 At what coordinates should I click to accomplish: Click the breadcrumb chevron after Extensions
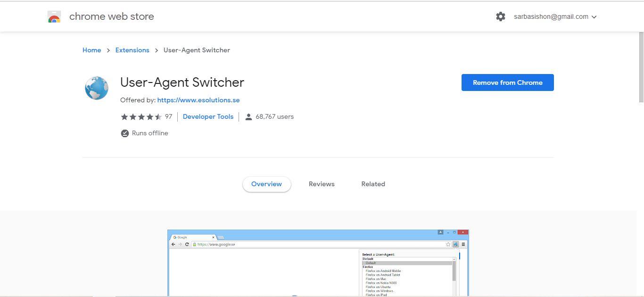pos(156,50)
